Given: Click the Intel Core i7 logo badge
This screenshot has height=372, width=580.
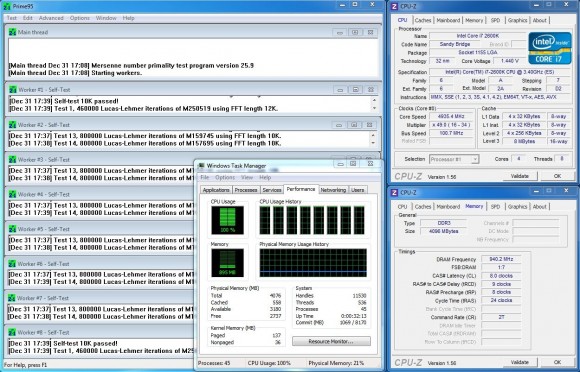Looking at the screenshot, I should (x=550, y=48).
